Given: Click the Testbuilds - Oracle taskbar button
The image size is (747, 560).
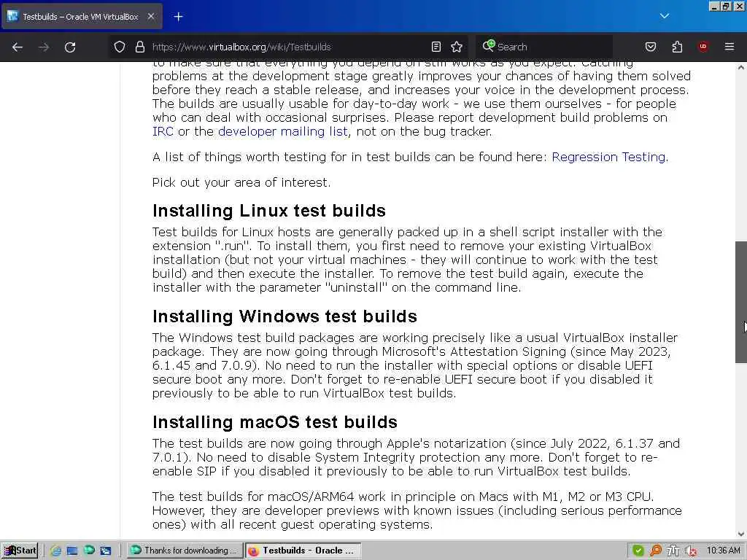Looking at the screenshot, I should [x=303, y=551].
